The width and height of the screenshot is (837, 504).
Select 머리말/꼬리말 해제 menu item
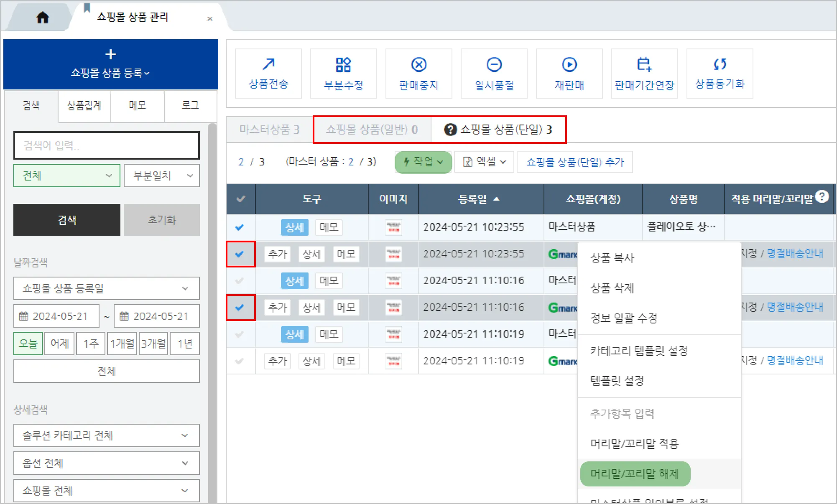point(635,474)
